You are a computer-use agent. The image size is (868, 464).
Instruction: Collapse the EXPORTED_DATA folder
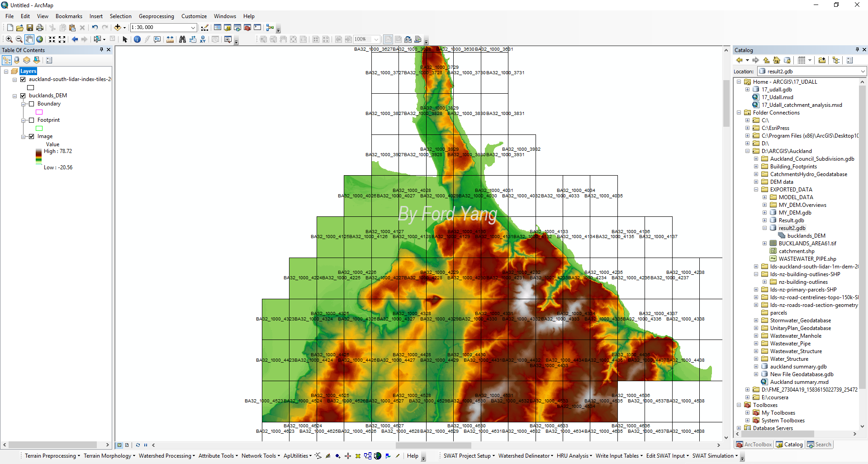click(x=756, y=190)
